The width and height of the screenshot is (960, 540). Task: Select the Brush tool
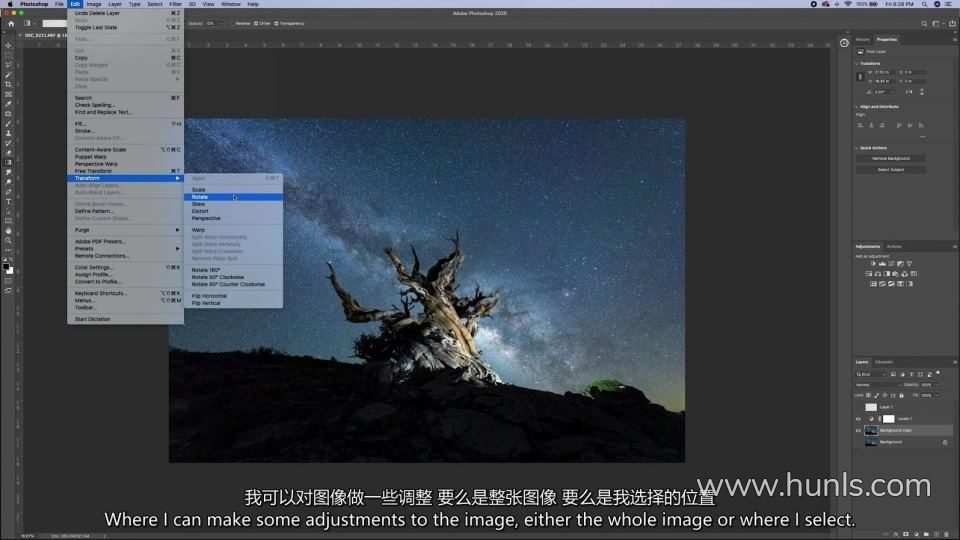9,124
